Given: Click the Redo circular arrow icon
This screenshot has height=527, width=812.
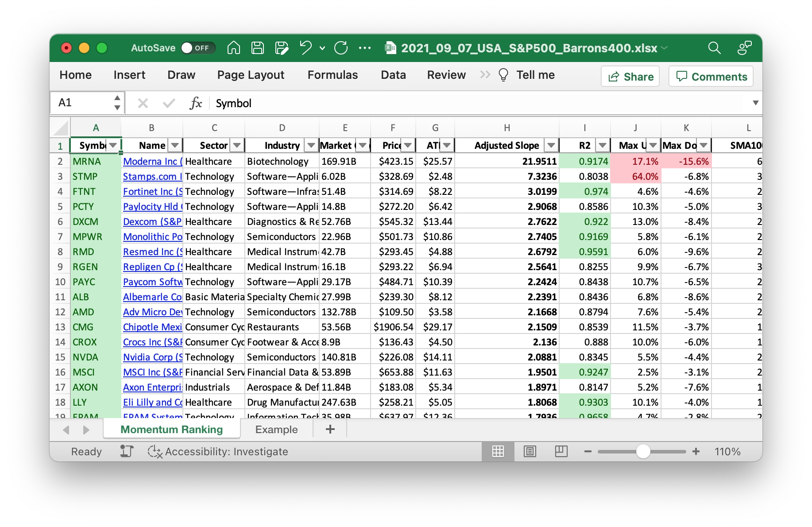Looking at the screenshot, I should [x=341, y=48].
